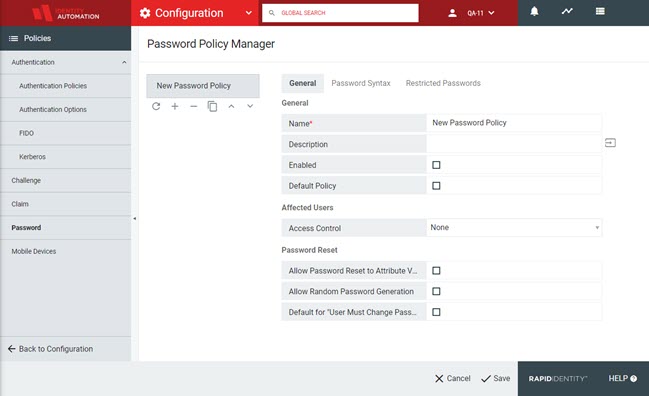Refresh the password policy list

pos(156,106)
